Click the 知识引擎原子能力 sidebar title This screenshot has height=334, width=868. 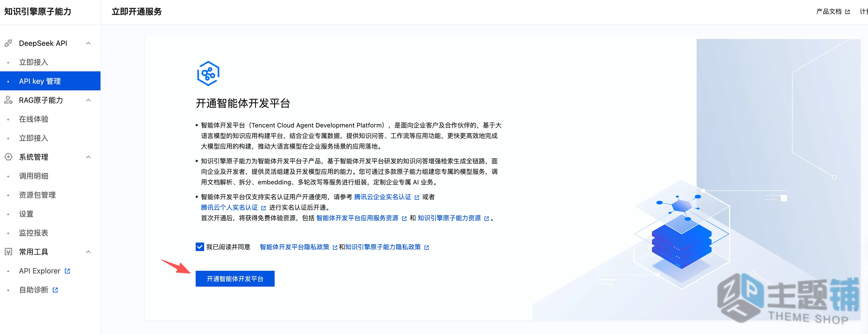[38, 12]
